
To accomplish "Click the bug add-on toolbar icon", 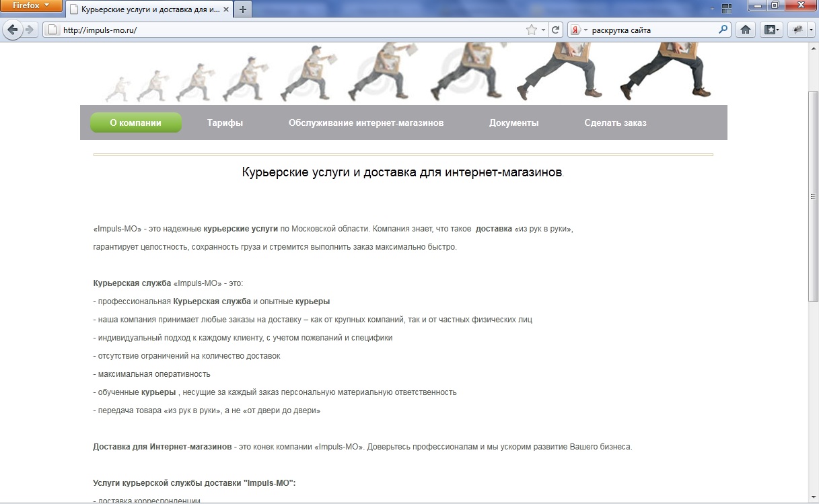I will tap(797, 30).
